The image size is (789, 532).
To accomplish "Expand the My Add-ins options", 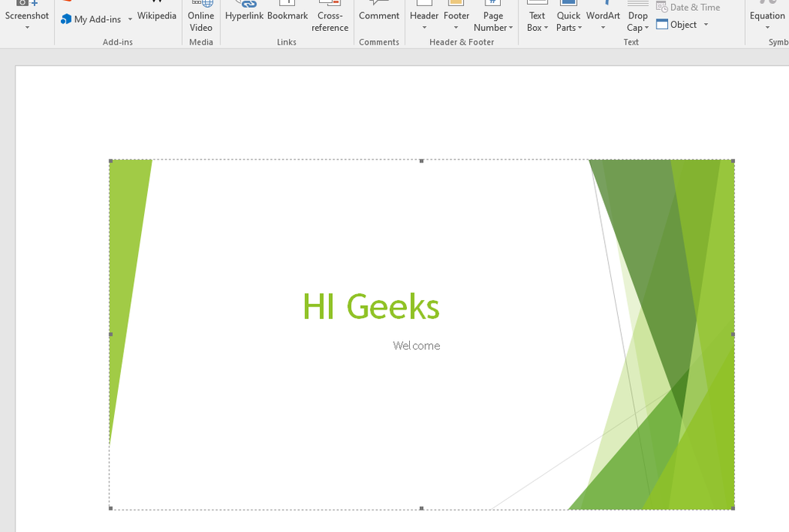I will point(130,19).
